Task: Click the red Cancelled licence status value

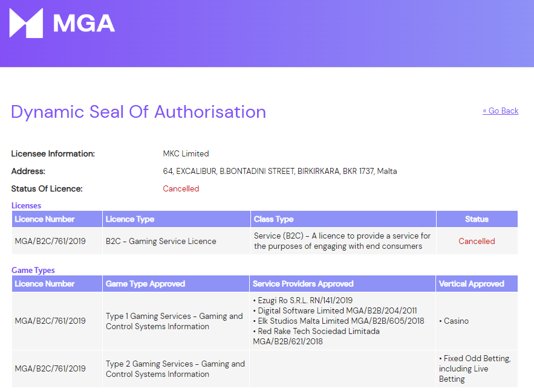Action: [181, 188]
